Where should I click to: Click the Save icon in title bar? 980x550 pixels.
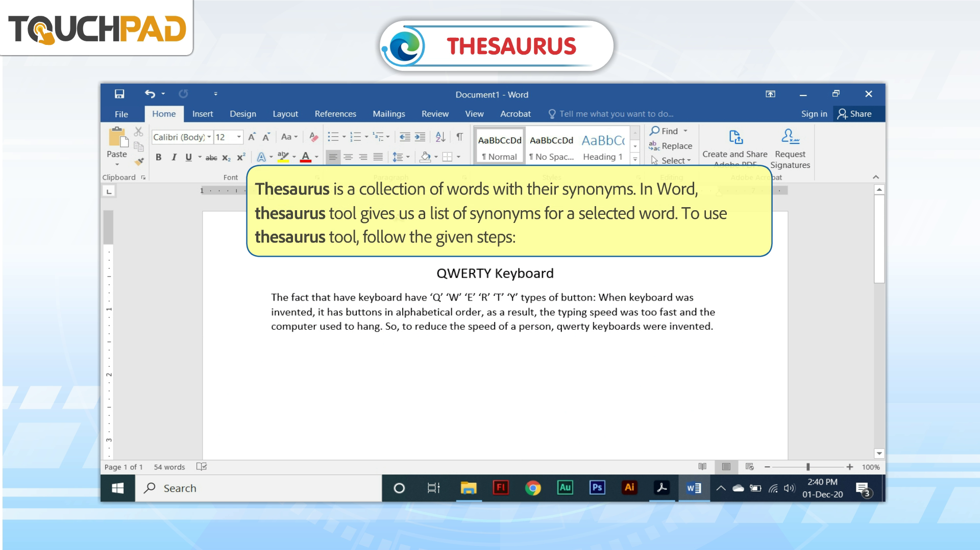coord(119,94)
